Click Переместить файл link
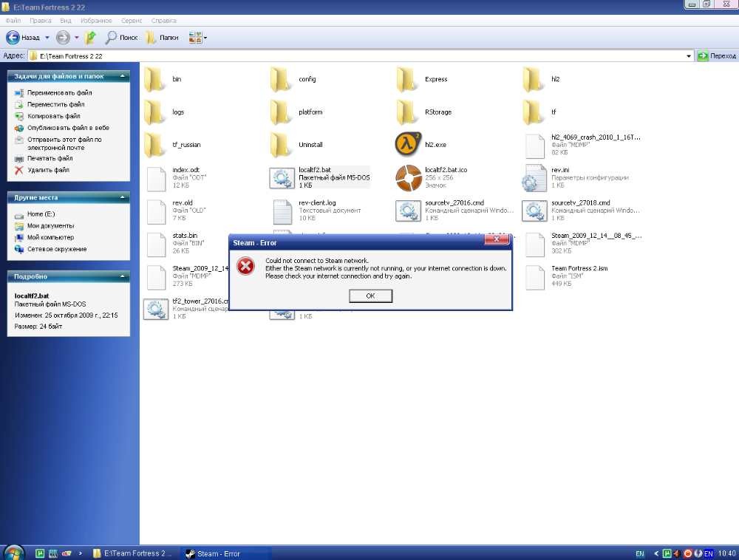 (55, 105)
